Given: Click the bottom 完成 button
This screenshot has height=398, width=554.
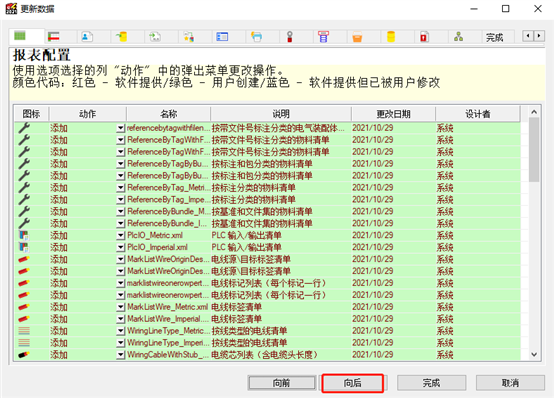Looking at the screenshot, I should click(431, 383).
